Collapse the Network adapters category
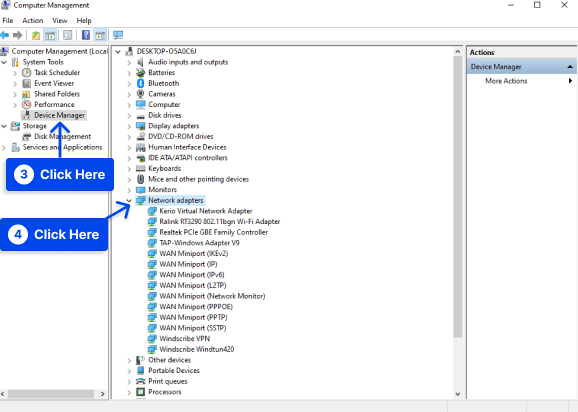Viewport: 578px width, 412px height. tap(129, 200)
